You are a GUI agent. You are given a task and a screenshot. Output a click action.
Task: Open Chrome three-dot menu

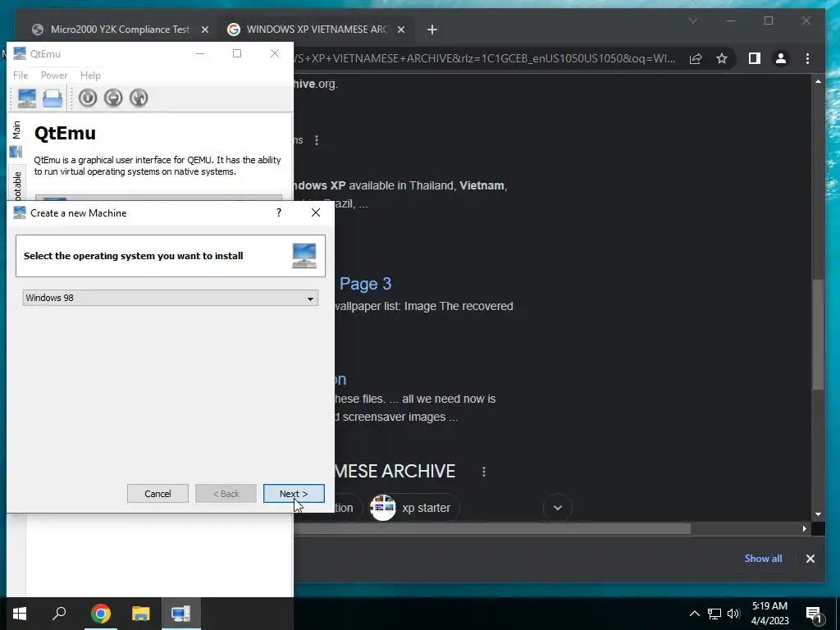[x=807, y=58]
